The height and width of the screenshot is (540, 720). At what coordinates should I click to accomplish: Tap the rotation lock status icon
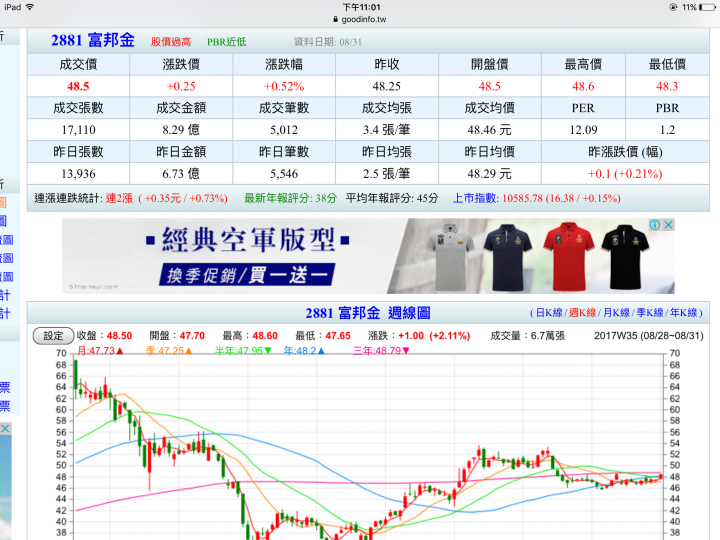(x=673, y=7)
